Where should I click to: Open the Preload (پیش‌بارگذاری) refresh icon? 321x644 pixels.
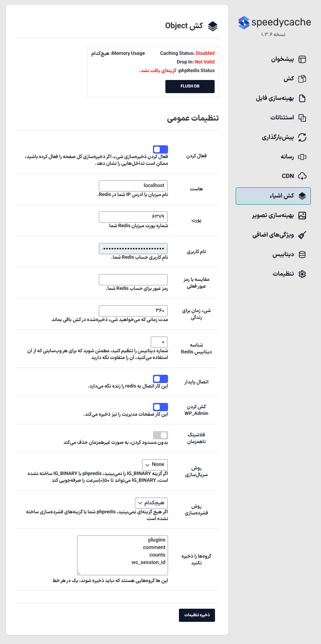(302, 137)
